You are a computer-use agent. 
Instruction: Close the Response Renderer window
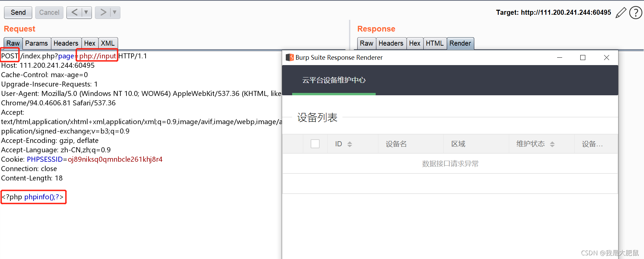[x=606, y=57]
